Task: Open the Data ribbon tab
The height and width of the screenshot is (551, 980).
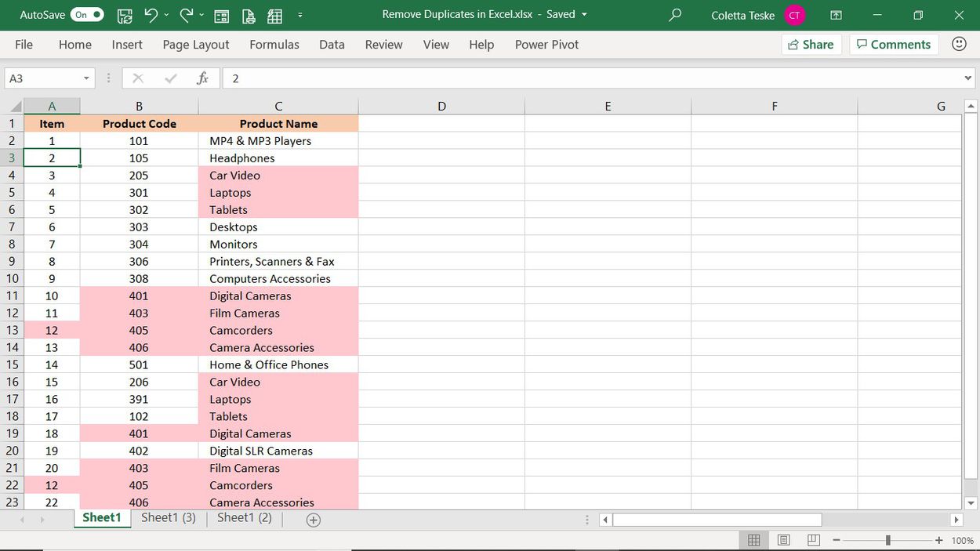Action: tap(332, 45)
